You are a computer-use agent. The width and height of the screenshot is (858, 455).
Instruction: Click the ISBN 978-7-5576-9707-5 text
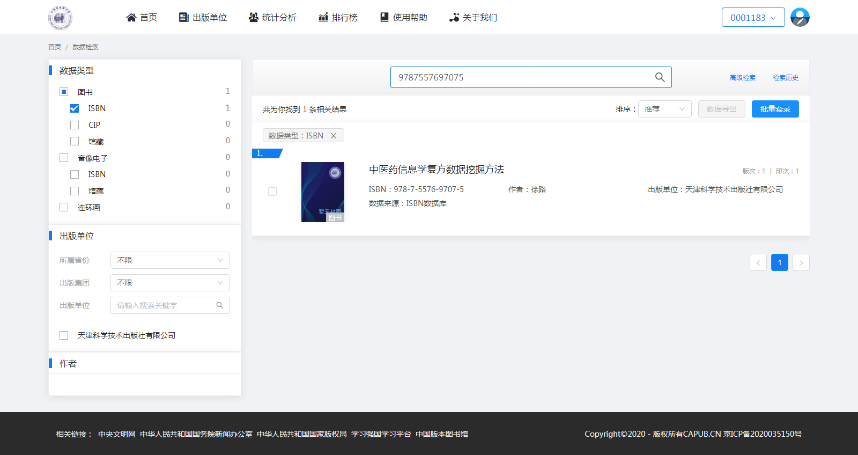click(x=416, y=189)
